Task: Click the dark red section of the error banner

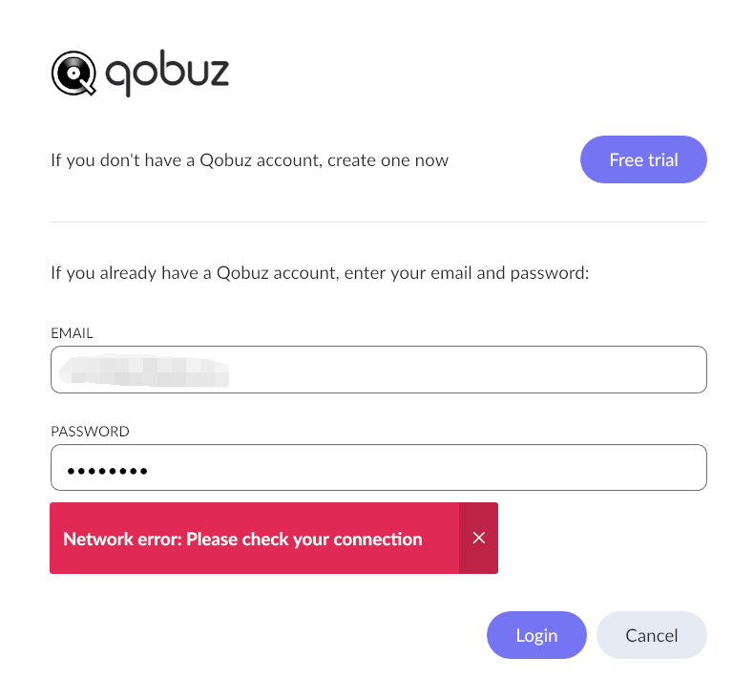Action: [x=478, y=539]
